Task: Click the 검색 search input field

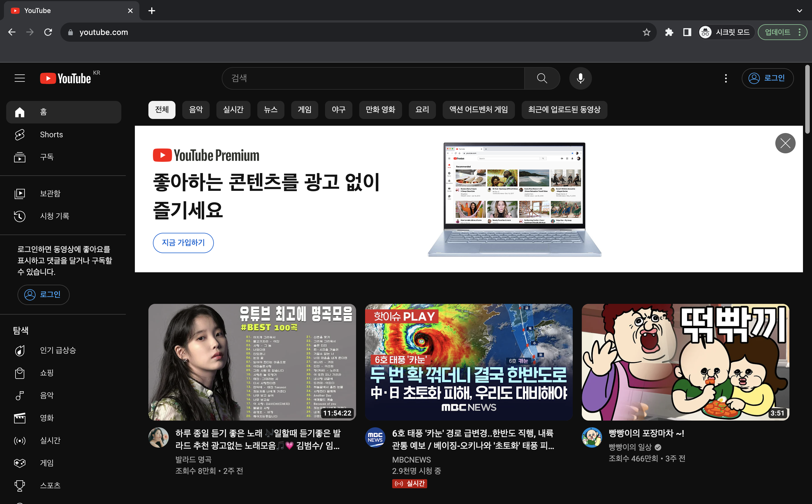Action: click(374, 78)
